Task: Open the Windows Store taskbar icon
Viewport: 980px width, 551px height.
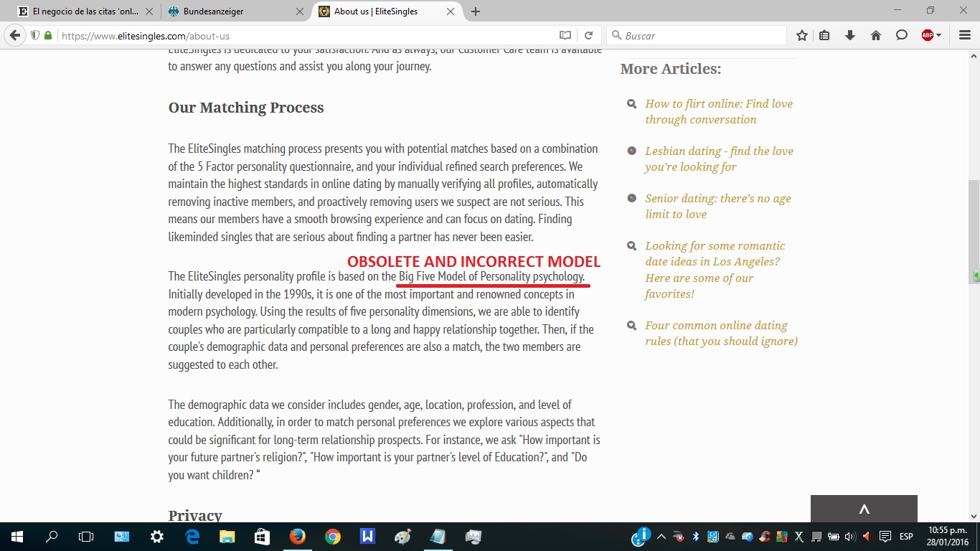Action: (x=262, y=537)
